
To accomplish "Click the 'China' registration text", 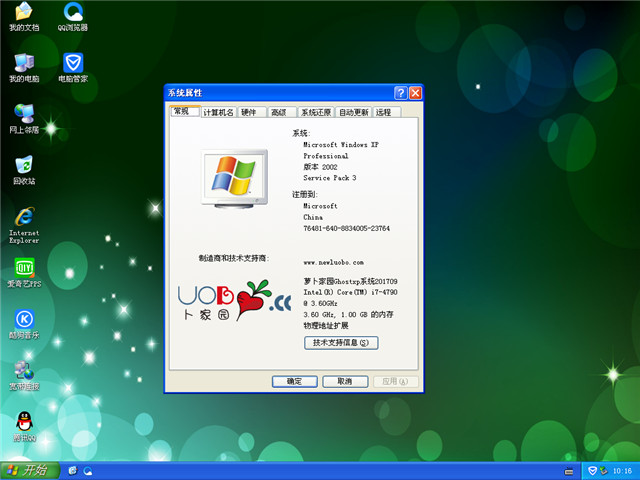I will [x=313, y=218].
